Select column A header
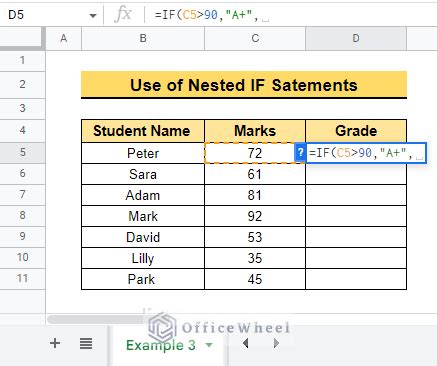The width and height of the screenshot is (437, 366). coord(63,38)
